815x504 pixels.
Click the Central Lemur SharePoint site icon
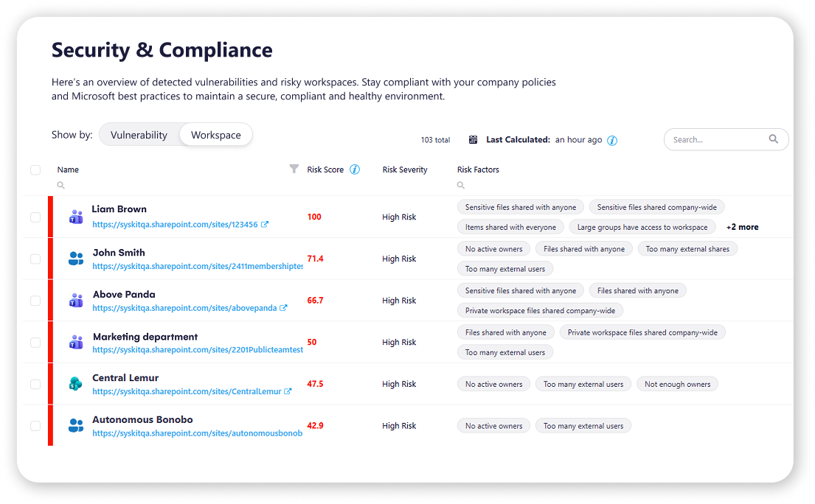(x=76, y=384)
